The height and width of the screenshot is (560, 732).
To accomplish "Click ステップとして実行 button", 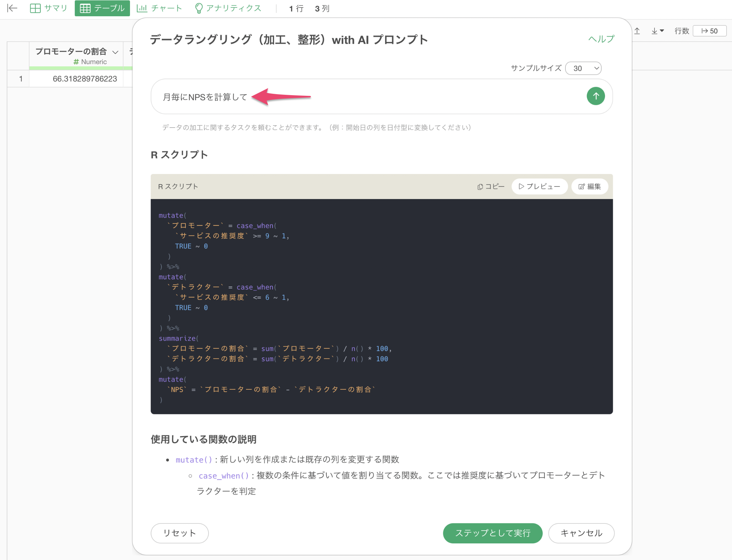I will [492, 533].
